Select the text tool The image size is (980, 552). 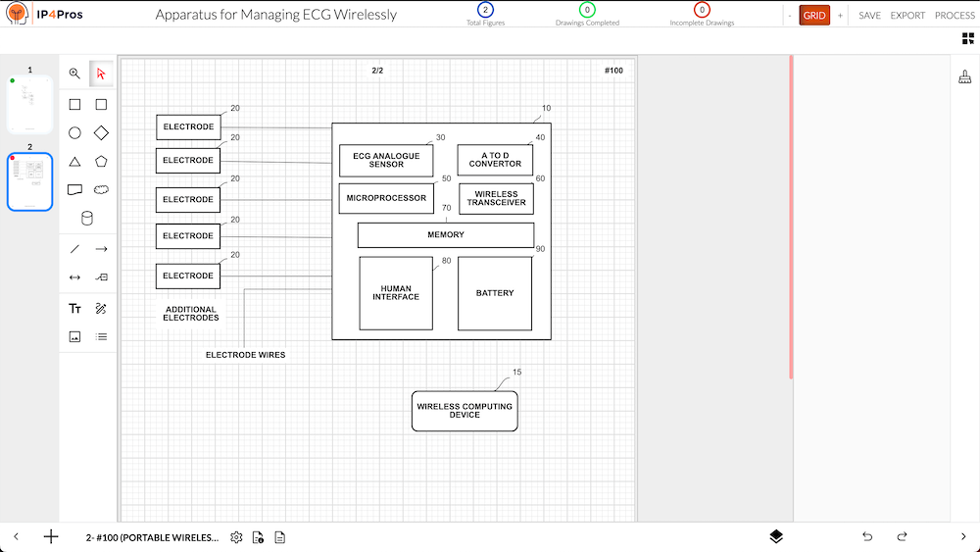pyautogui.click(x=74, y=308)
